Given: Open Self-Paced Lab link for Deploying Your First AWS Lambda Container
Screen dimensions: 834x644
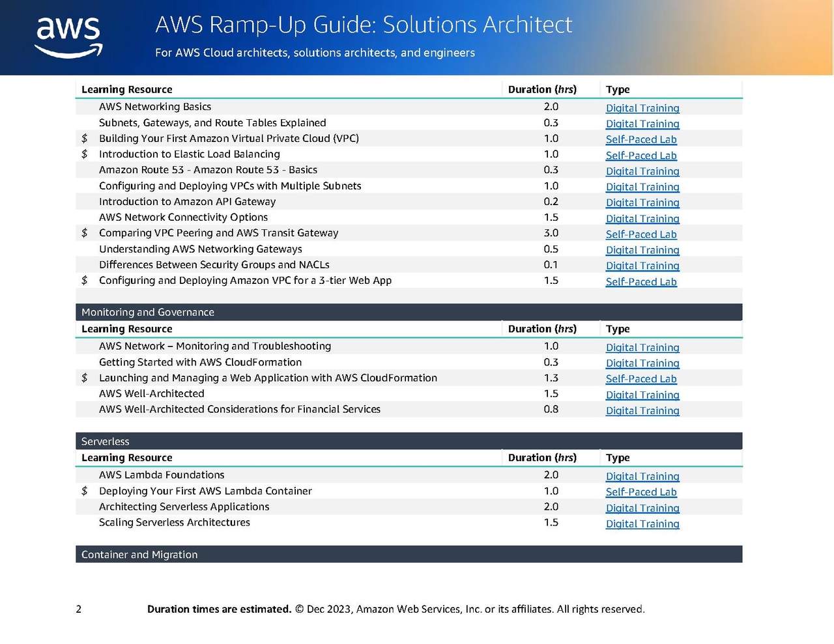Looking at the screenshot, I should pos(641,492).
